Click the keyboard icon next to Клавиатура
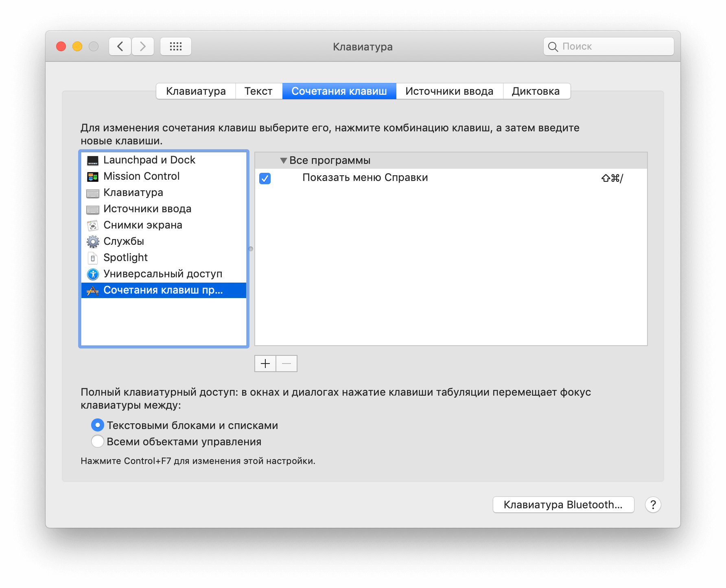Viewport: 726px width, 588px height. point(93,194)
